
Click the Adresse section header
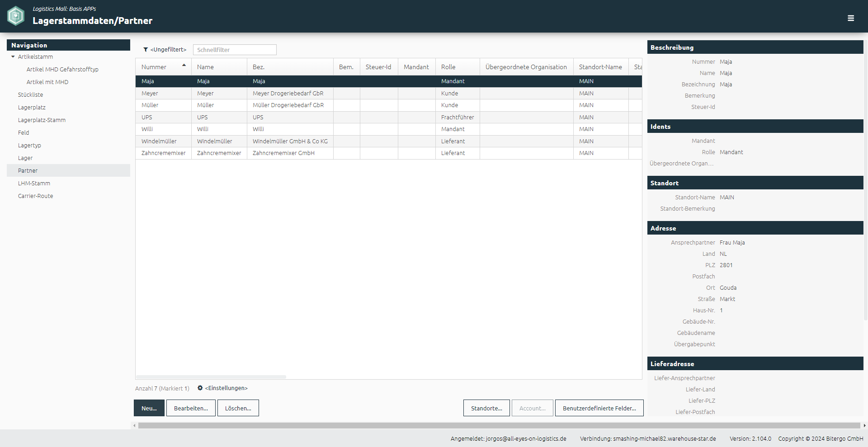[755, 228]
